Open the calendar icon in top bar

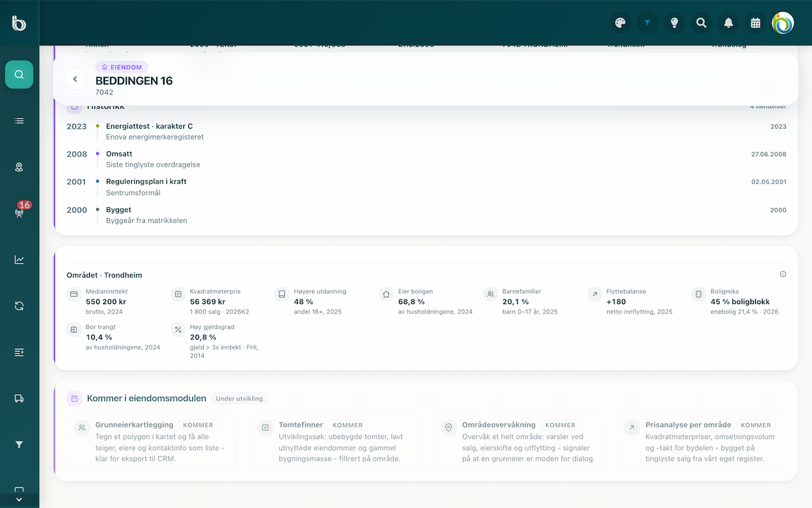point(755,22)
